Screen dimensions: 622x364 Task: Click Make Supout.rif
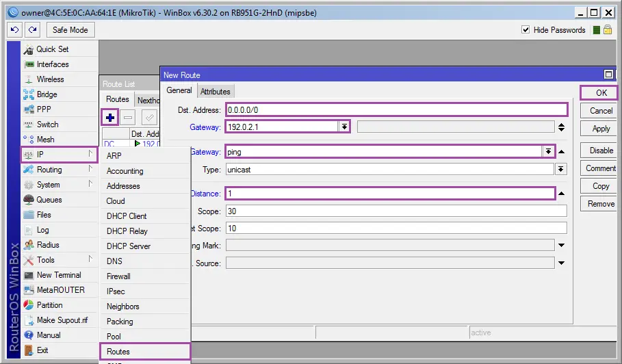tap(60, 320)
